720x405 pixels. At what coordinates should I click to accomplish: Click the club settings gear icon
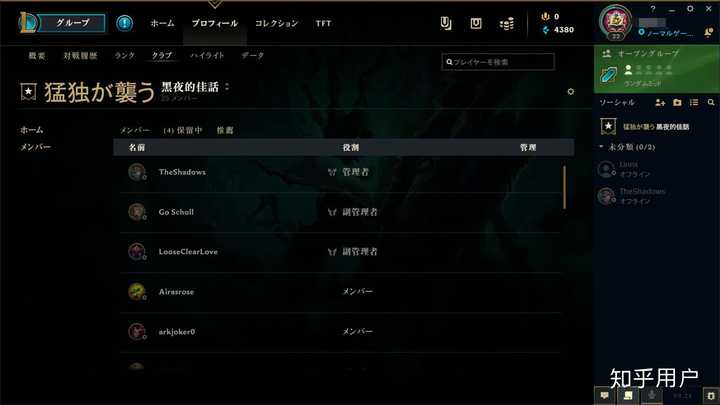(x=570, y=91)
